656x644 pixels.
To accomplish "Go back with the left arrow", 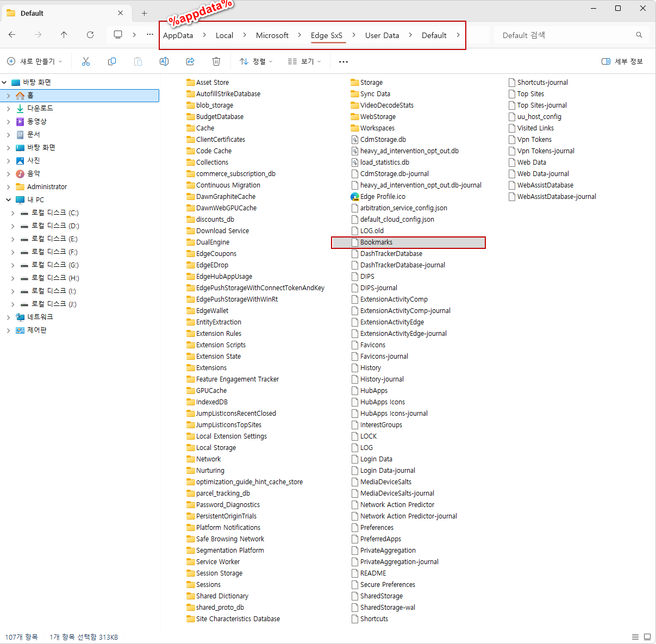I will [12, 35].
